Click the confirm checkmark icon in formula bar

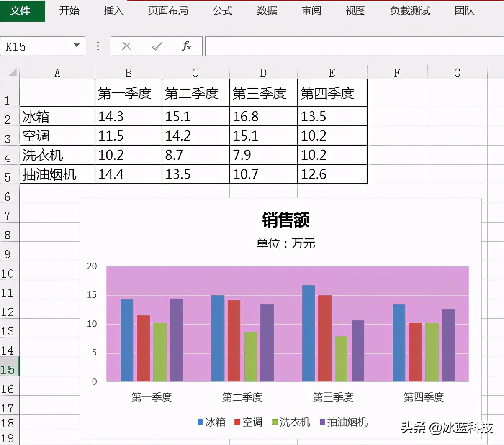(x=157, y=46)
